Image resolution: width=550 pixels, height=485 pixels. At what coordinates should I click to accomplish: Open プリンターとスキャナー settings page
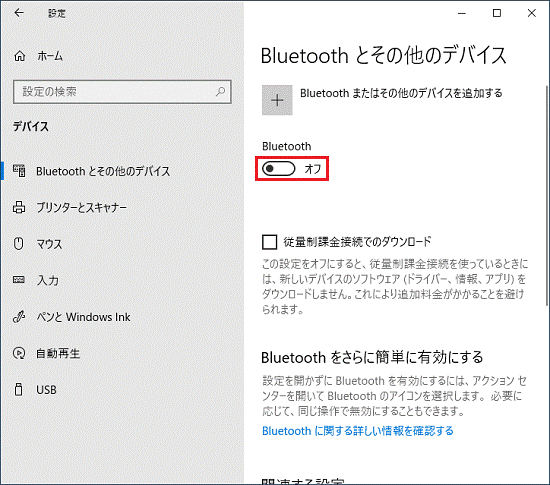82,208
